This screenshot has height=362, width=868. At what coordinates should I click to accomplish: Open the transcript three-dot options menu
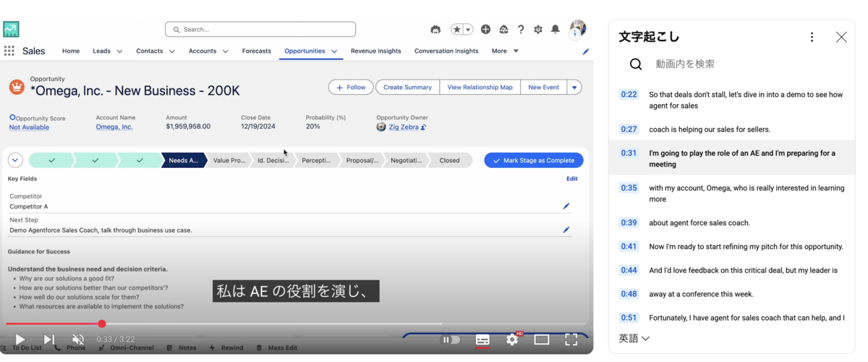pos(812,37)
